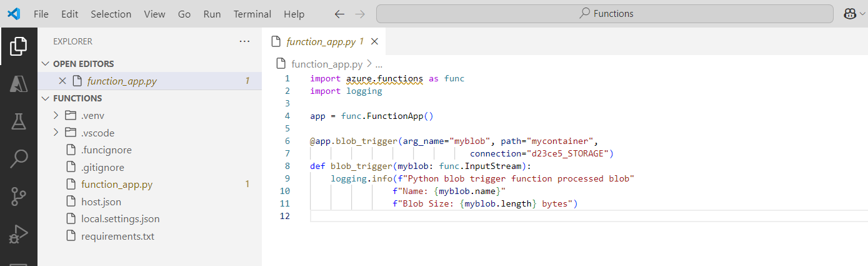Click 'def blob_trigger' on line 8
Image resolution: width=868 pixels, height=266 pixels.
pos(351,166)
